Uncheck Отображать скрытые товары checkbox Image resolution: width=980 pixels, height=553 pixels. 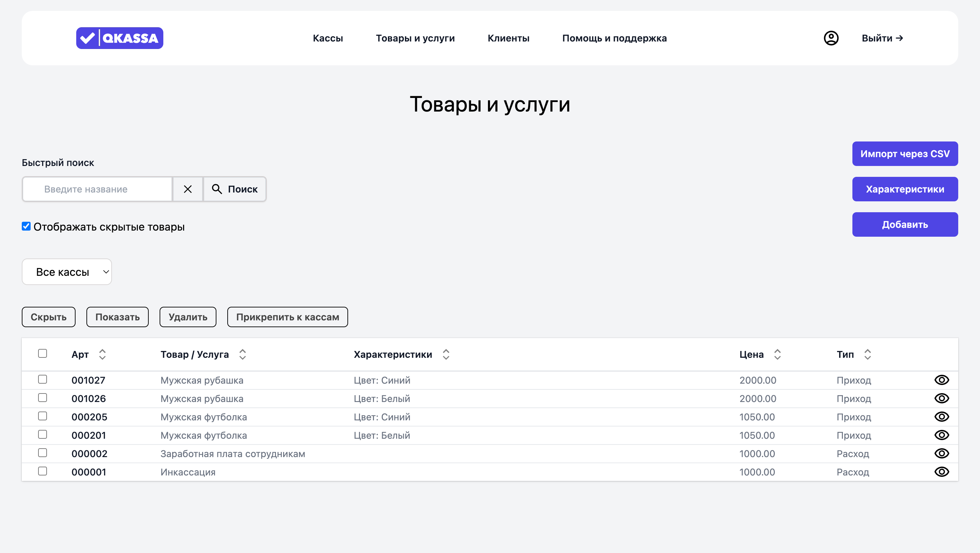[26, 226]
